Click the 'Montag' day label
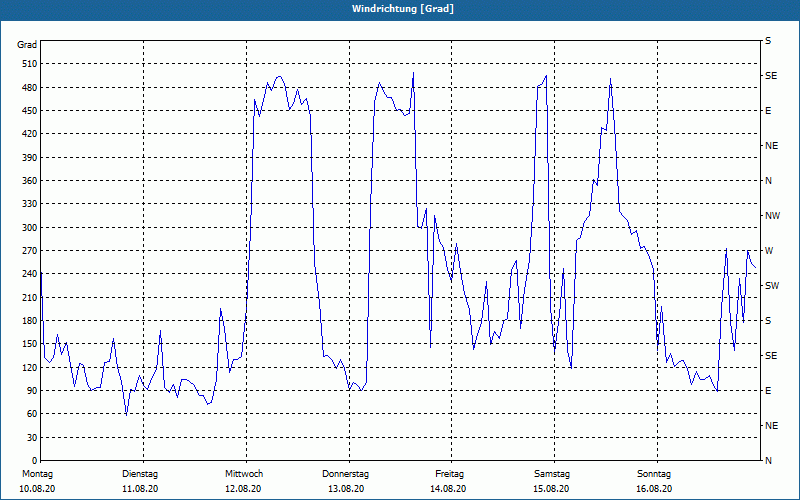800x500 pixels. click(x=37, y=474)
